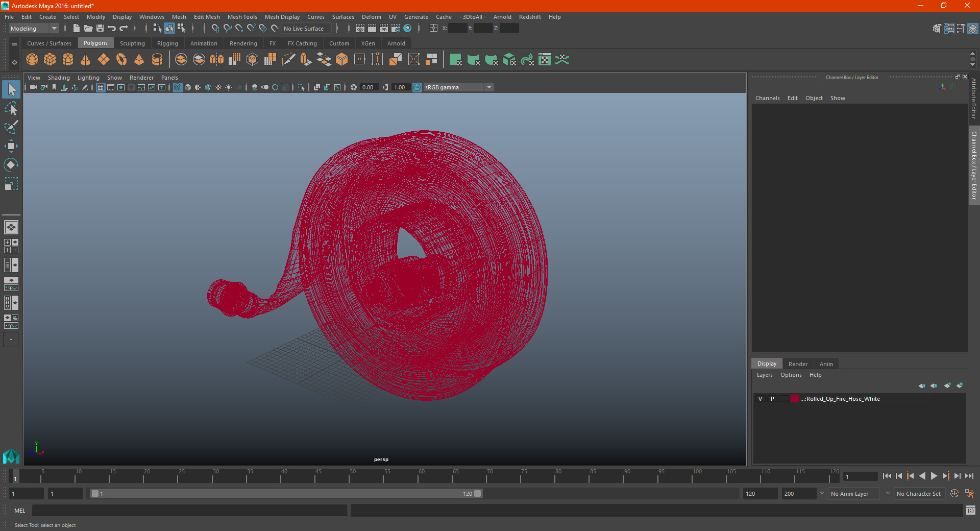Click the IPR render icon
The width and height of the screenshot is (980, 531).
384,29
